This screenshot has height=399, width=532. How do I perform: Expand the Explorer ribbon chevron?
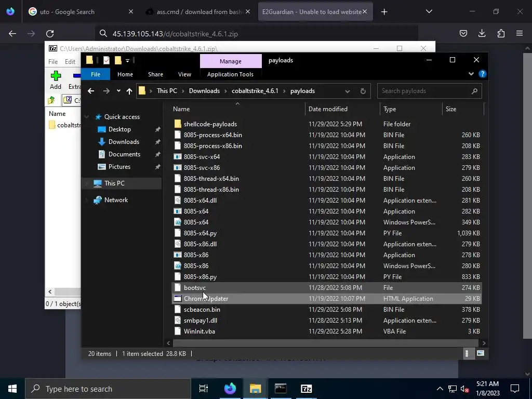pyautogui.click(x=471, y=74)
